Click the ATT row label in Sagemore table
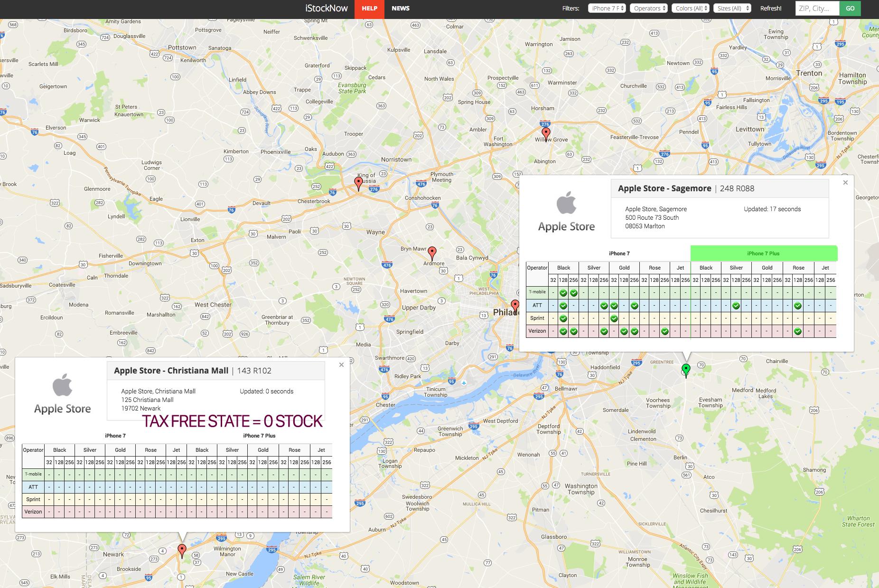The width and height of the screenshot is (879, 588). click(537, 305)
